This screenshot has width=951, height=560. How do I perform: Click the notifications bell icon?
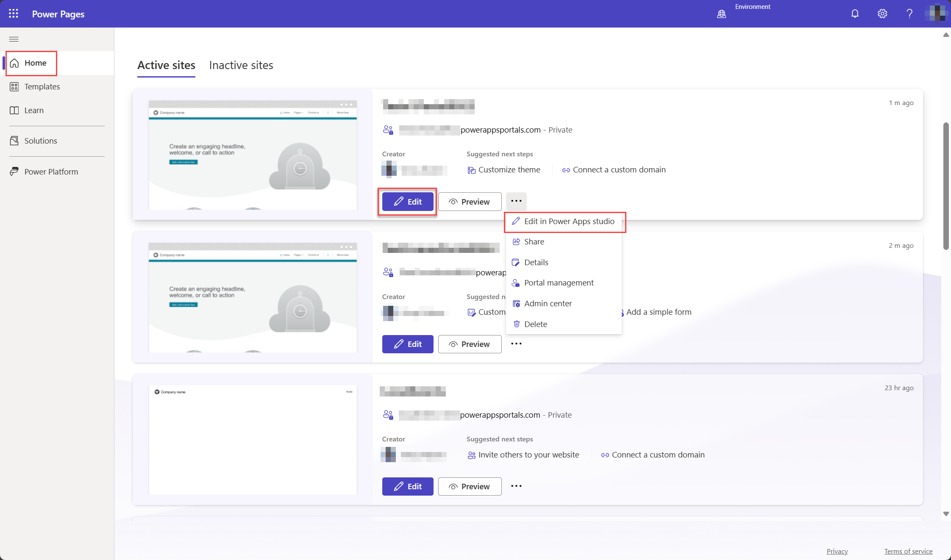coord(854,13)
